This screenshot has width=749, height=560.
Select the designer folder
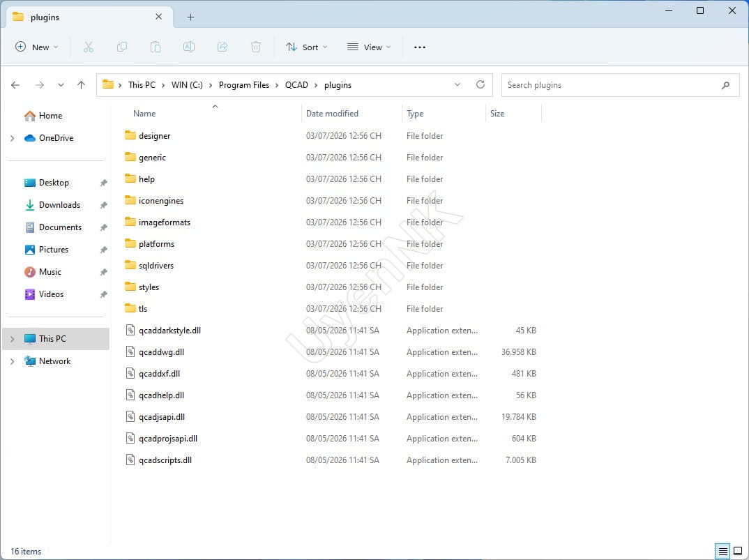[x=154, y=136]
